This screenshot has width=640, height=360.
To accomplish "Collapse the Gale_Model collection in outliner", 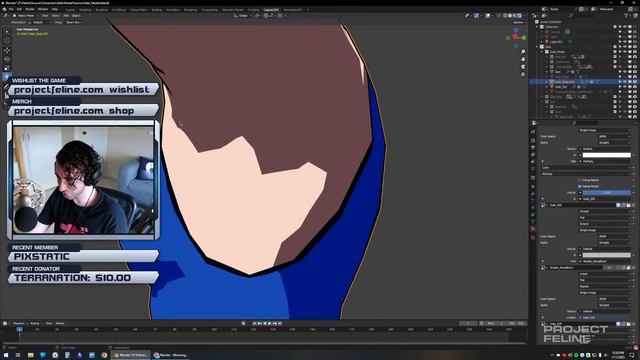I will click(x=542, y=52).
